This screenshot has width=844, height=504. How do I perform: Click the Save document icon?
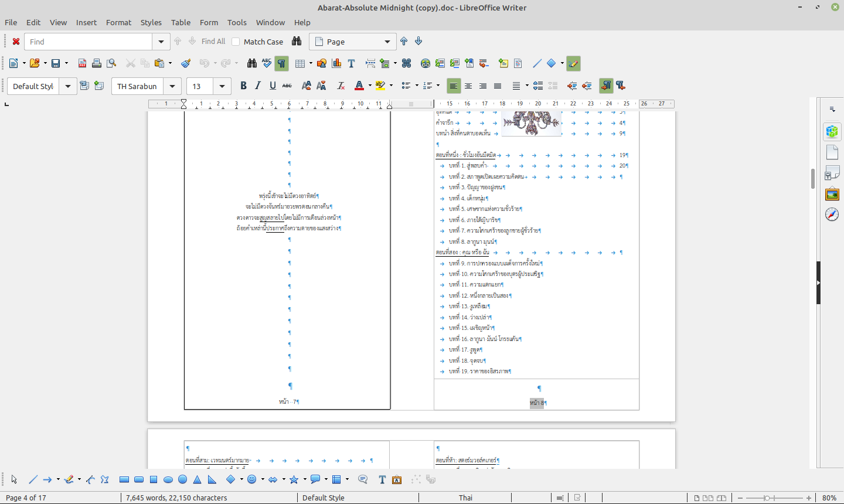[56, 63]
